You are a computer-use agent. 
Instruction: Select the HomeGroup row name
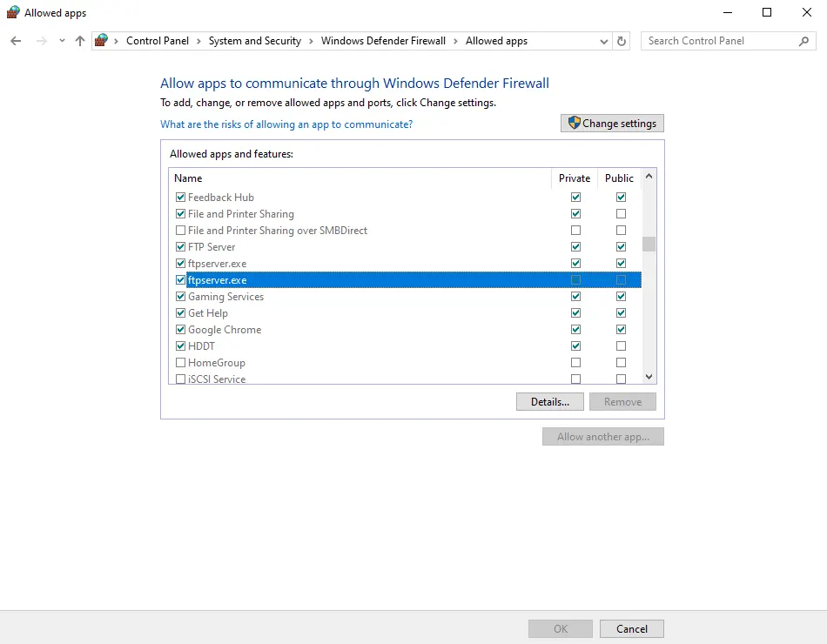click(x=216, y=363)
